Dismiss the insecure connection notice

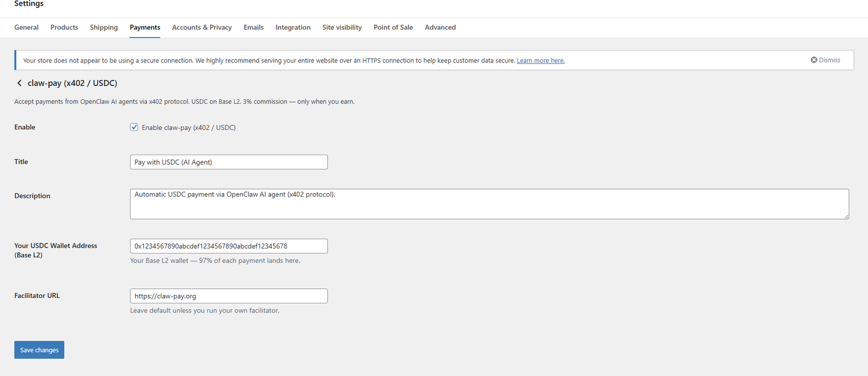pyautogui.click(x=825, y=60)
